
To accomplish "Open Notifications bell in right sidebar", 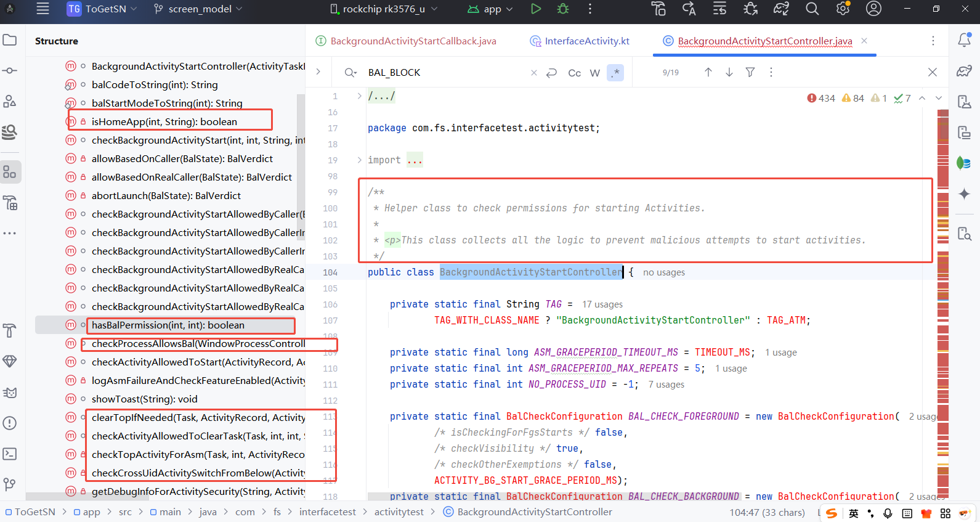I will pyautogui.click(x=964, y=40).
